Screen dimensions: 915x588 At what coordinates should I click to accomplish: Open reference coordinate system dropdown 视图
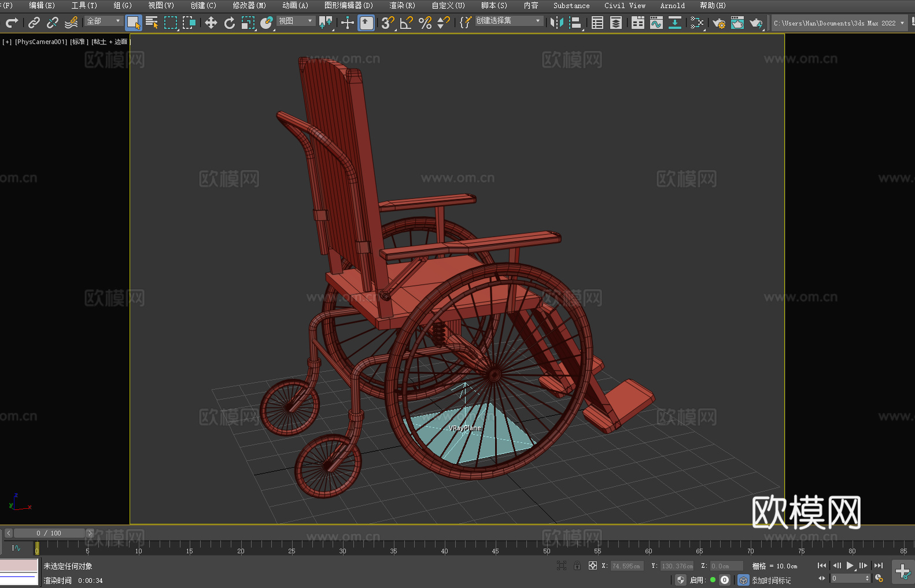click(296, 21)
